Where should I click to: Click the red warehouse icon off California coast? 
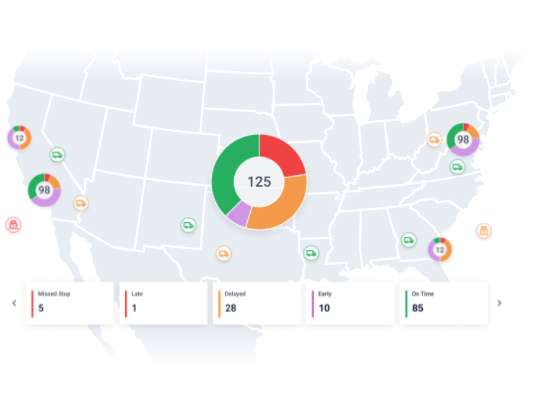[13, 225]
